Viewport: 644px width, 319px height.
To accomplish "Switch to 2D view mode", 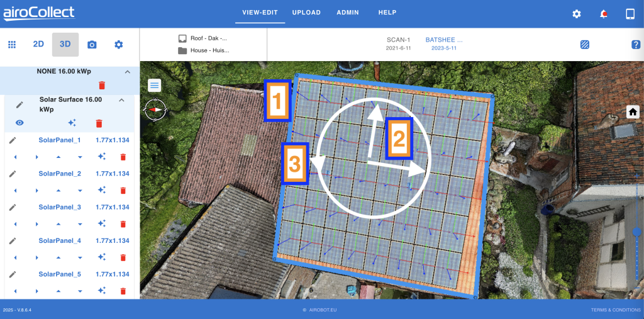I will coord(38,45).
